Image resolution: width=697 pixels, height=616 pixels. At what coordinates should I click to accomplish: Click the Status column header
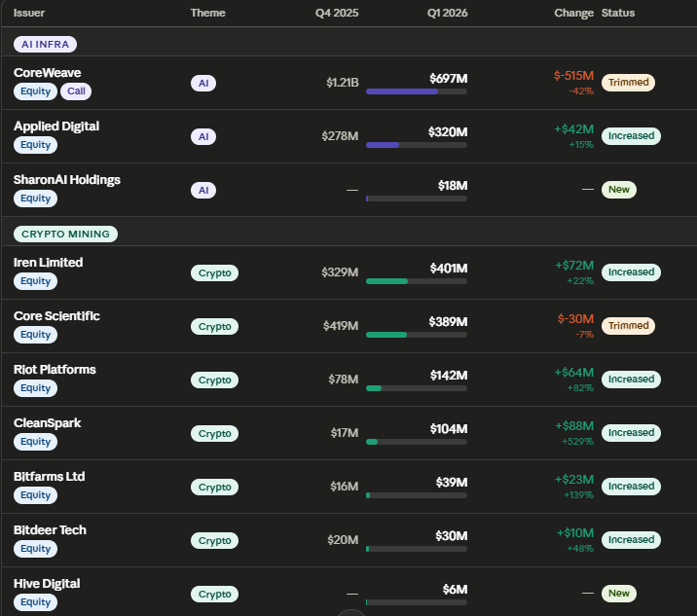tap(618, 13)
